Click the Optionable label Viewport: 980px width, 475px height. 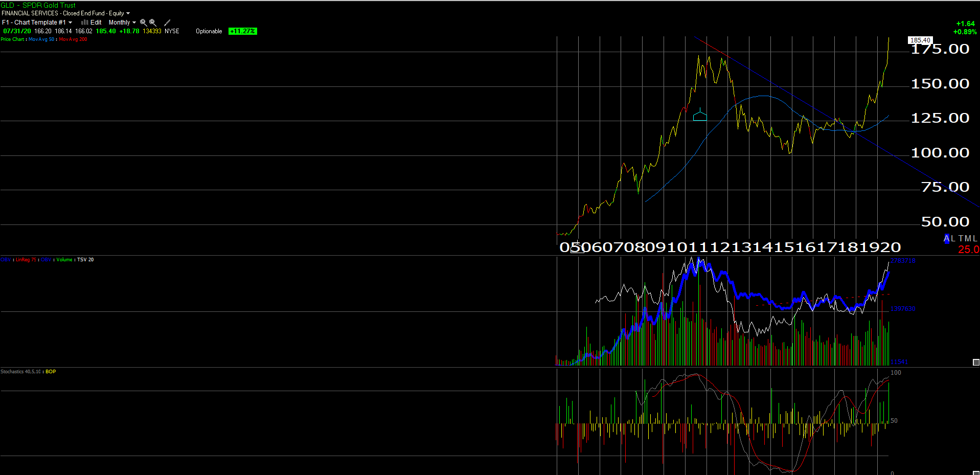pos(209,31)
